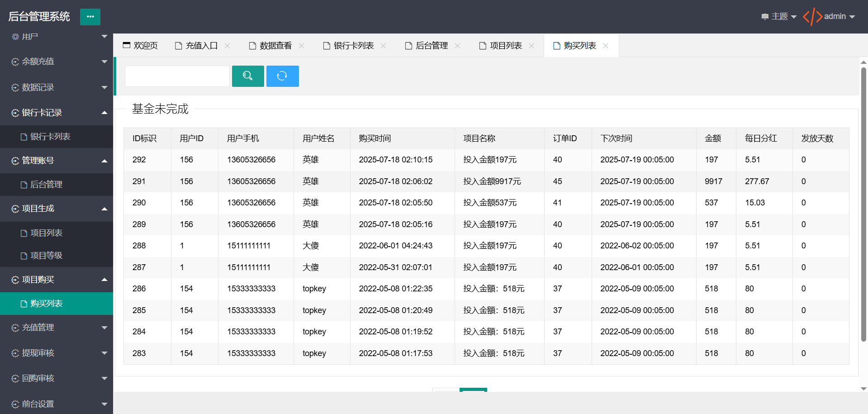Switch to the 银行卡列表 tab
868x414 pixels.
pos(354,46)
